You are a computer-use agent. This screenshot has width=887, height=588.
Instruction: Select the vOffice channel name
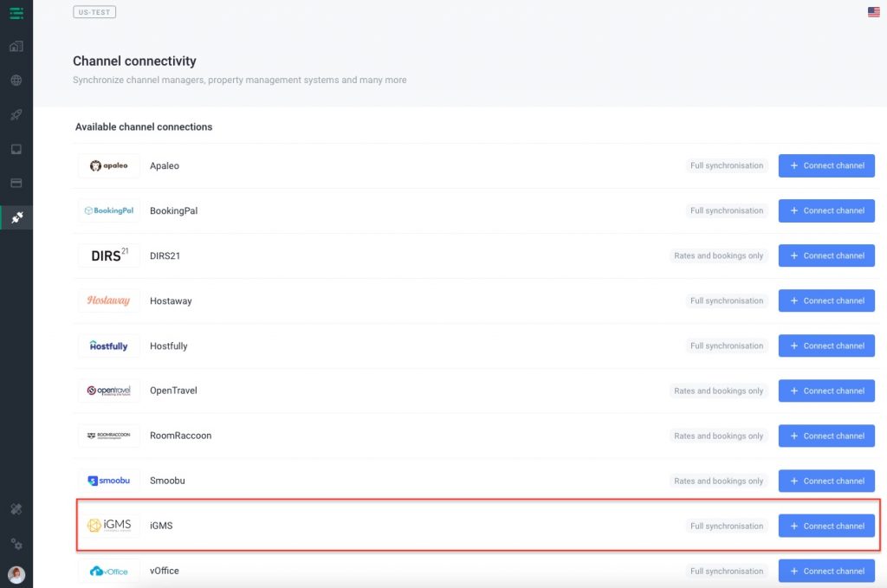coord(164,571)
